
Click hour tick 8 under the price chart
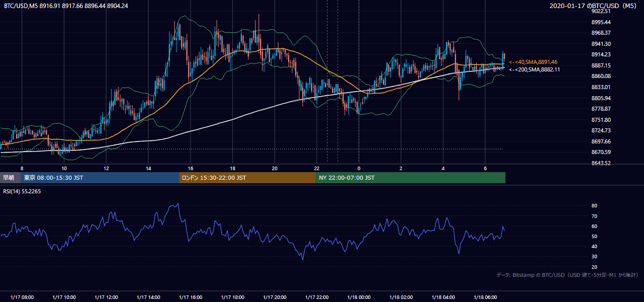click(x=22, y=168)
